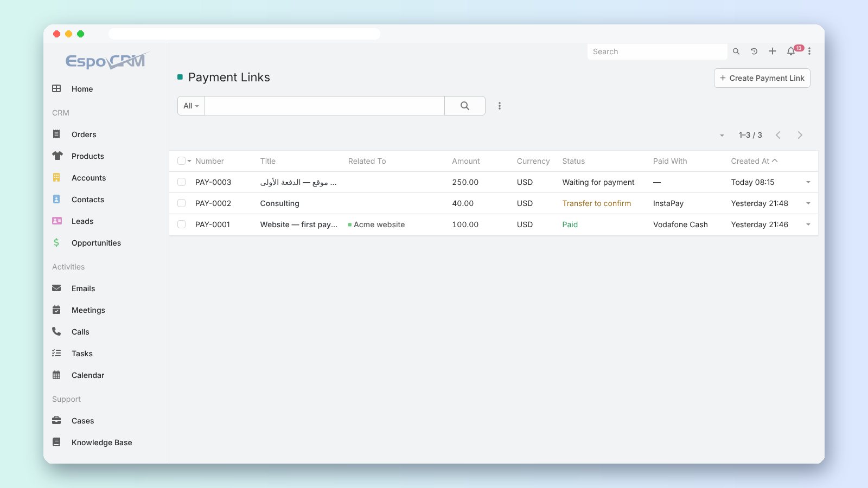Toggle the select-all checkbox in header

[181, 161]
